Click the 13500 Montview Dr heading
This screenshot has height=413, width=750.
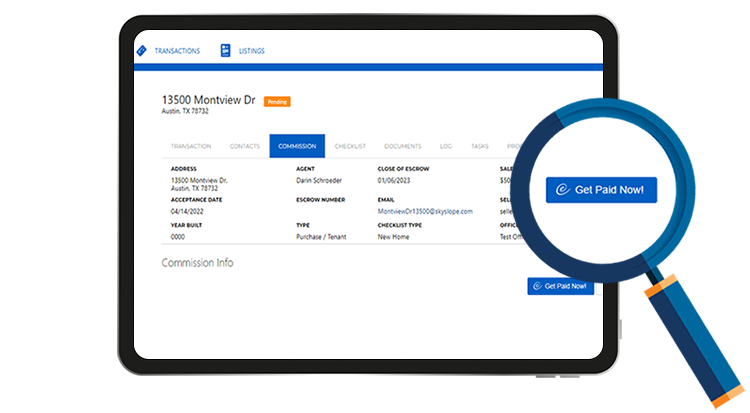click(209, 100)
